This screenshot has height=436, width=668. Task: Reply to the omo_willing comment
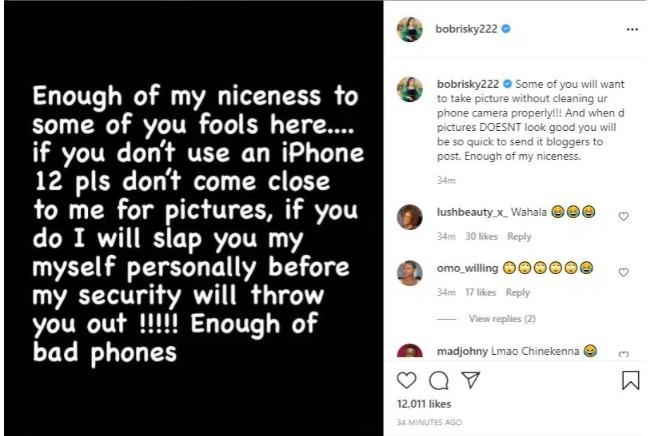pos(518,292)
